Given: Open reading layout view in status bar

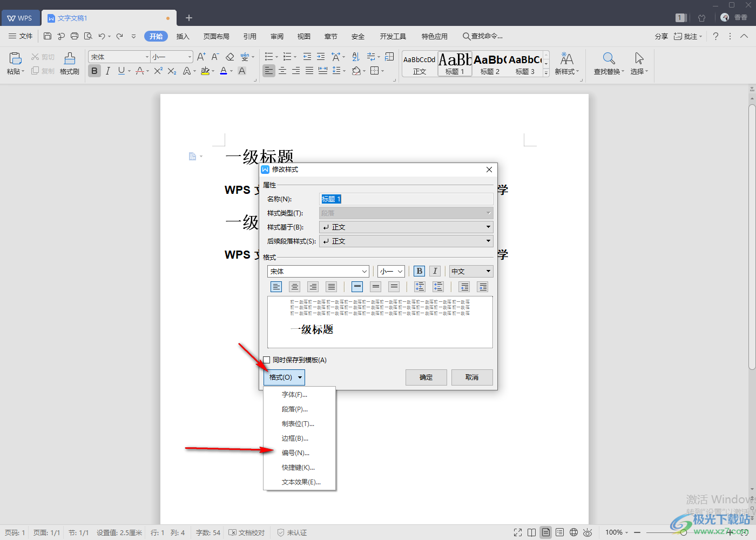Looking at the screenshot, I should [x=532, y=532].
